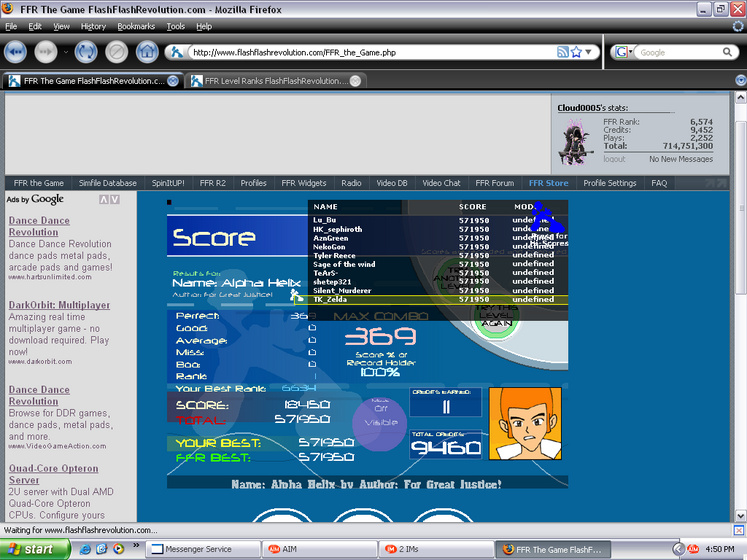The width and height of the screenshot is (747, 560).
Task: Open the 2 IMs taskbar item
Action: click(x=436, y=550)
